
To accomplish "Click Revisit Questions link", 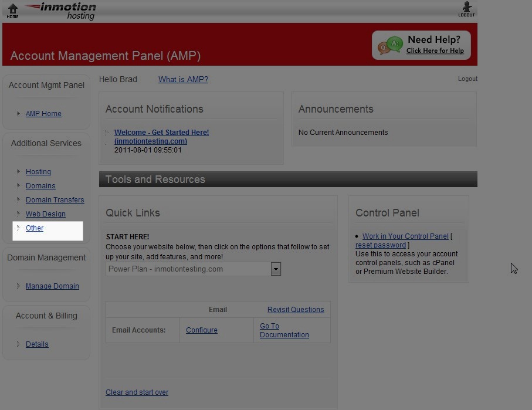I will click(x=296, y=310).
